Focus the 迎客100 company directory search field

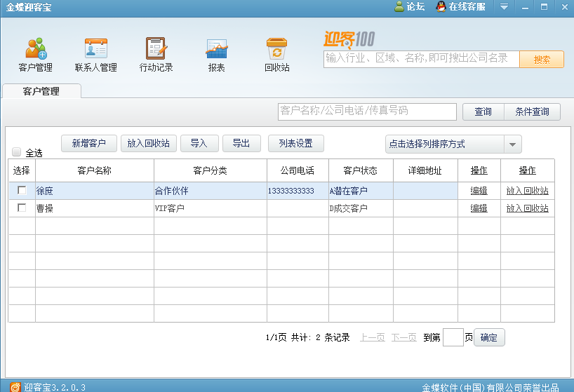421,58
